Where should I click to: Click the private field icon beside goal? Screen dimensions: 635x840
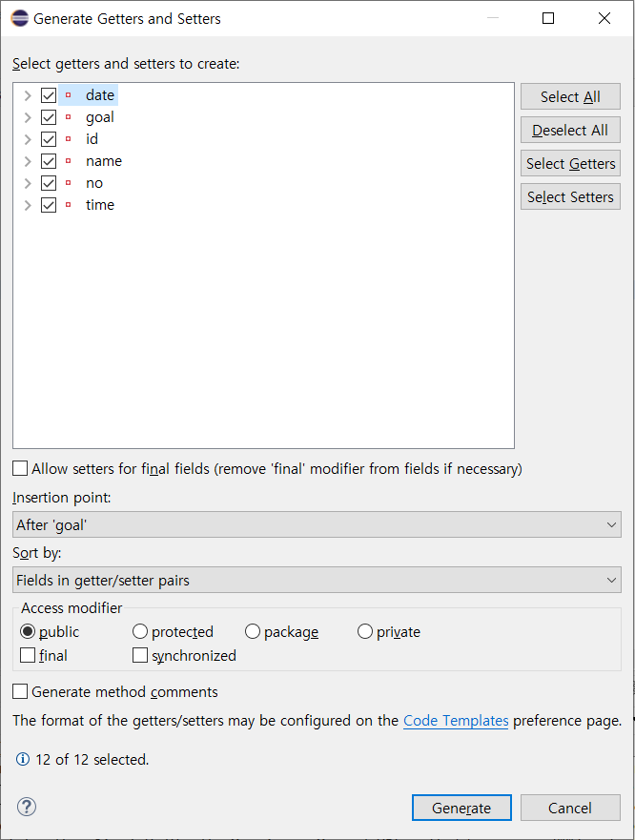(68, 117)
